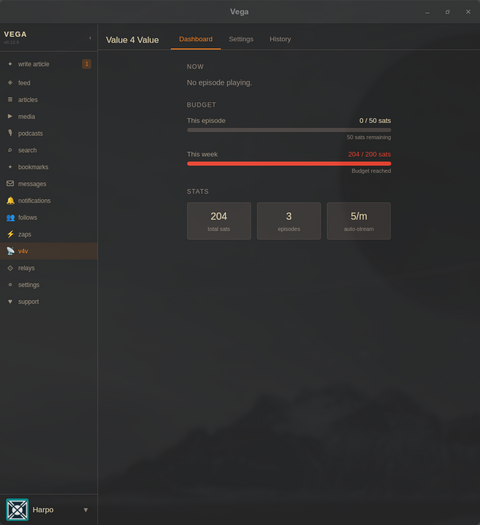Click the Harpo profile avatar
480x525 pixels.
coord(17,510)
